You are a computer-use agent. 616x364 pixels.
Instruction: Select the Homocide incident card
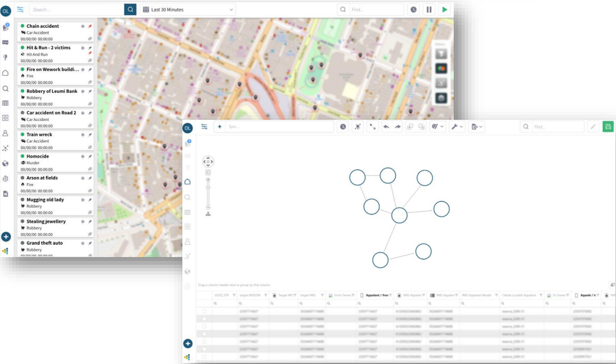56,162
